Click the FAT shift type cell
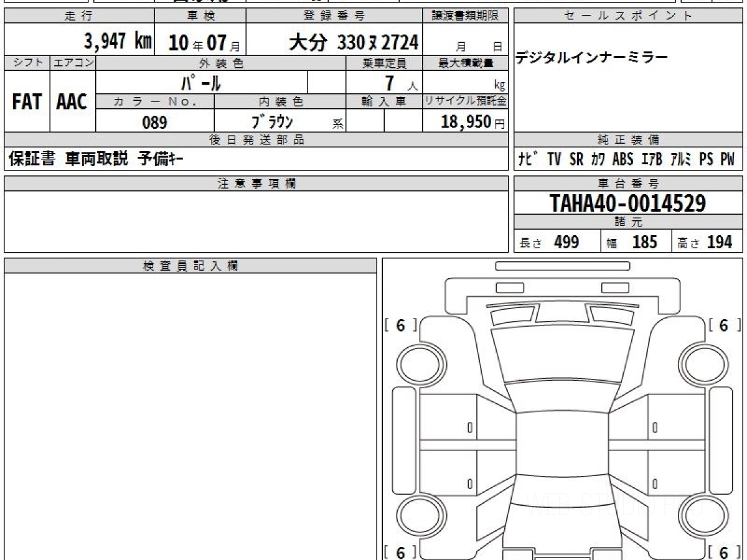This screenshot has width=747, height=560. pyautogui.click(x=27, y=102)
